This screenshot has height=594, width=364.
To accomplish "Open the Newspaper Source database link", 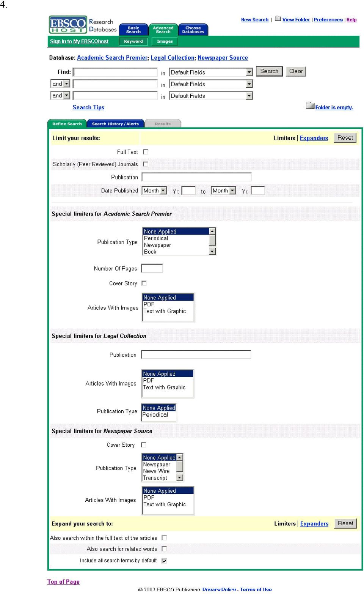I will (x=223, y=58).
